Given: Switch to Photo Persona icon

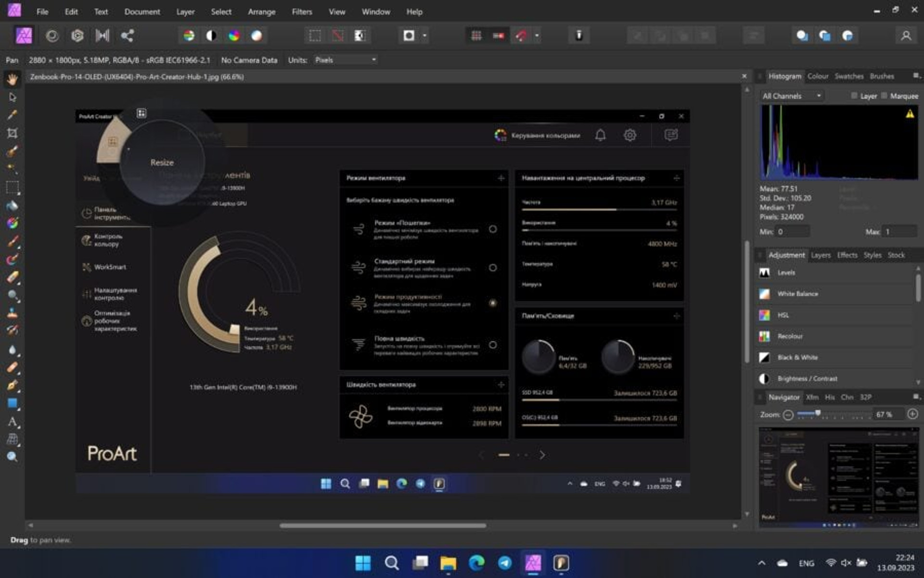Looking at the screenshot, I should 24,36.
